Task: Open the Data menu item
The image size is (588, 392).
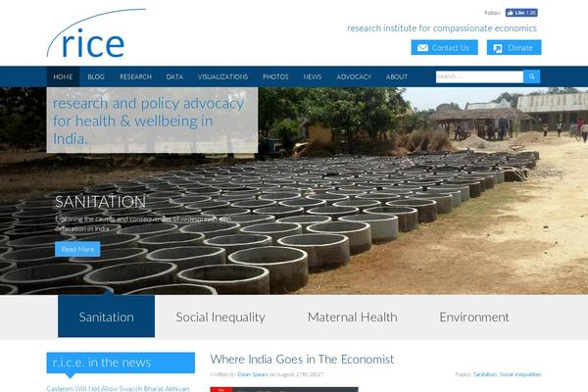Action: (x=174, y=76)
